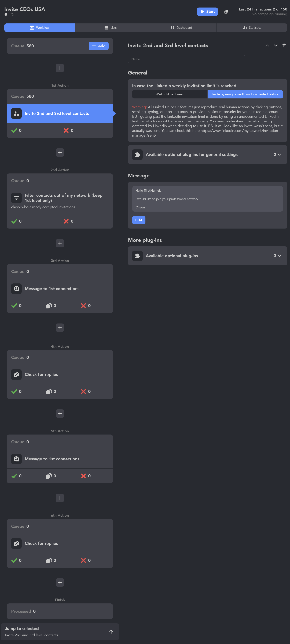Click the copy campaign icon beside Start
Screen dimensions: 290x644
[226, 12]
